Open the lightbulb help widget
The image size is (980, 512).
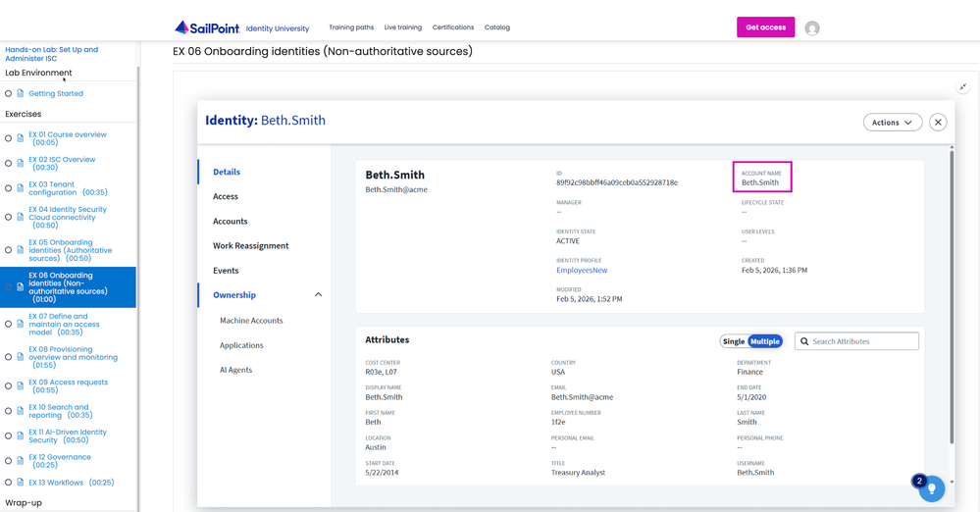pyautogui.click(x=932, y=488)
